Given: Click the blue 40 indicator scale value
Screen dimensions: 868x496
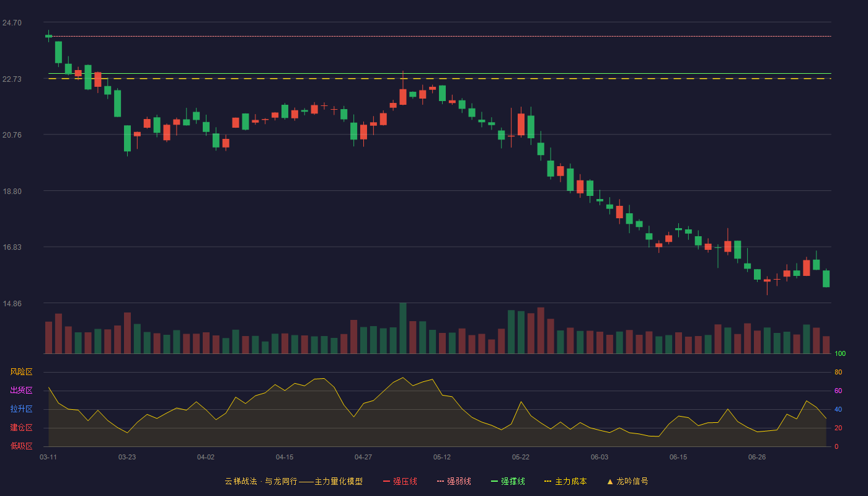Looking at the screenshot, I should (x=838, y=410).
